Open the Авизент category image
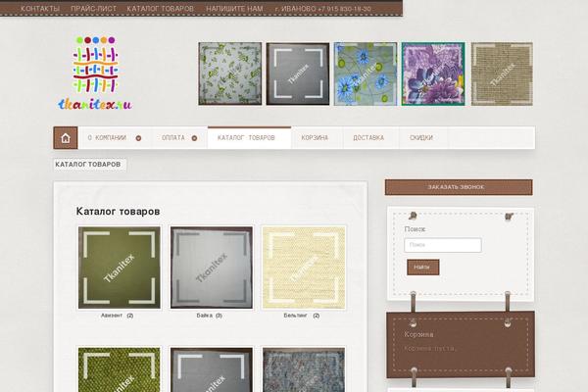Image resolution: width=588 pixels, height=392 pixels. point(120,268)
